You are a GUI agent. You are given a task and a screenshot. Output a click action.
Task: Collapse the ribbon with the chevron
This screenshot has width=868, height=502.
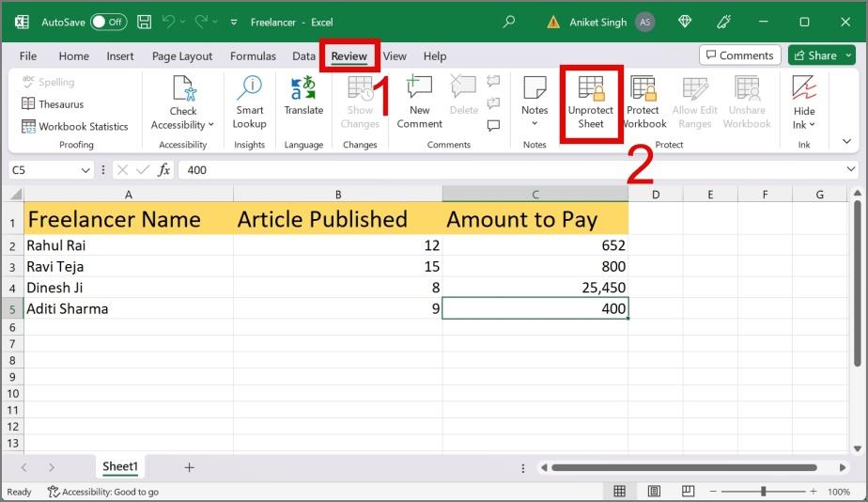(846, 141)
